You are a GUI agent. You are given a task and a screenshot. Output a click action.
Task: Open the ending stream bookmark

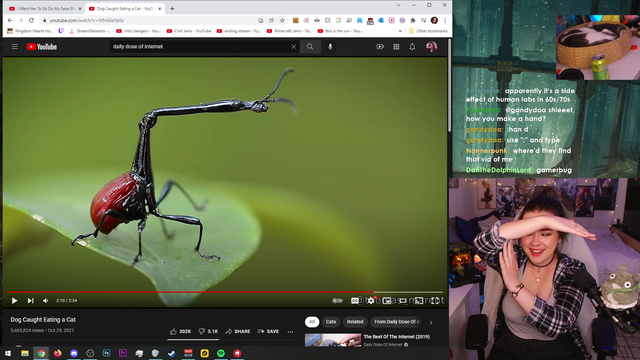point(239,31)
